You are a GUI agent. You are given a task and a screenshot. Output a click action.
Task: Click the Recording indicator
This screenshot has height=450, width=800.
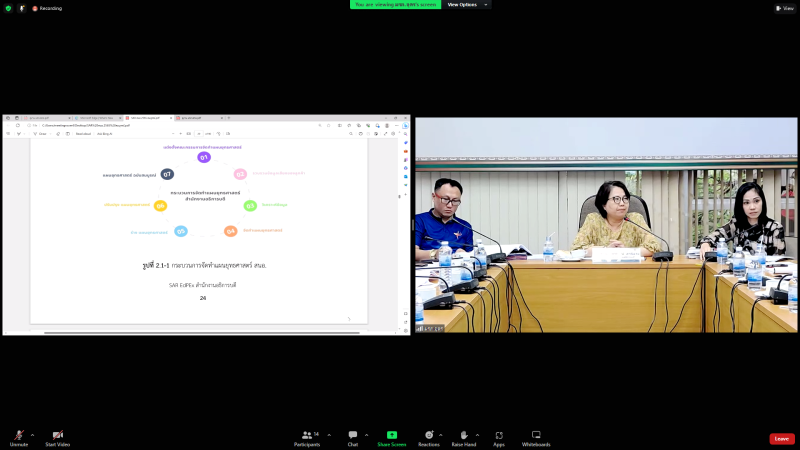(x=46, y=8)
